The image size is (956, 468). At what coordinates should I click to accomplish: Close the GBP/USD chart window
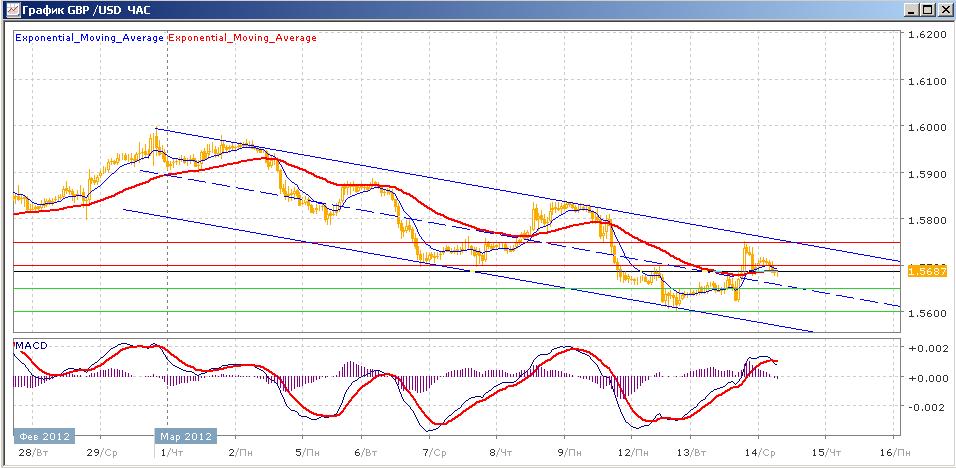point(944,10)
